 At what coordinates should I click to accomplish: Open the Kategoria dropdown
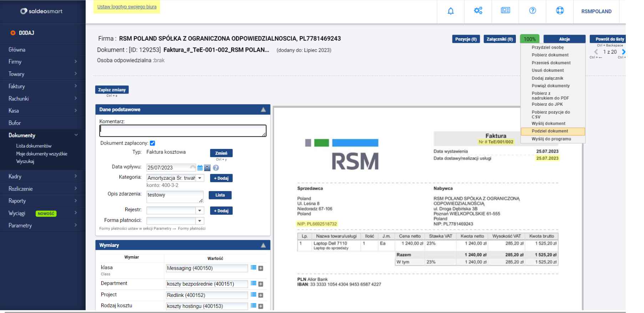point(200,178)
